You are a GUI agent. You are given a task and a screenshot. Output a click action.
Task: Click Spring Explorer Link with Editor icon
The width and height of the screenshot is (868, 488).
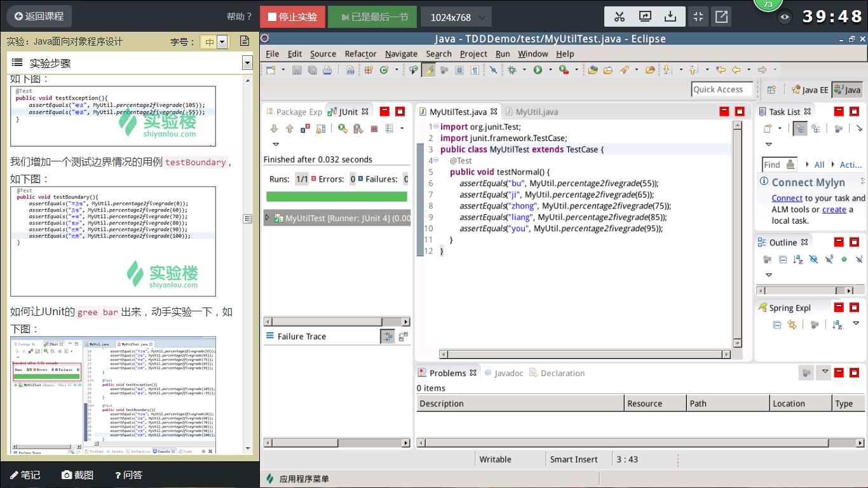tap(792, 325)
